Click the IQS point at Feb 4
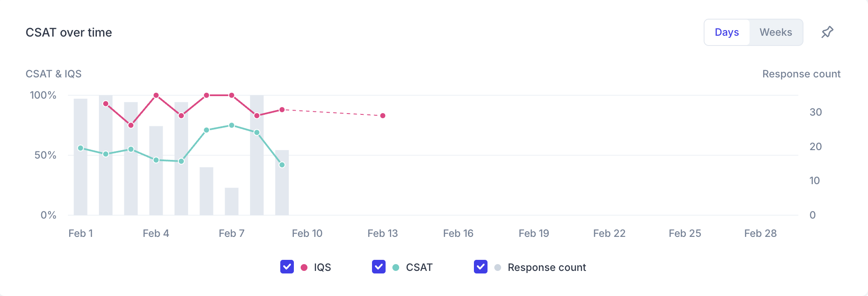The image size is (868, 296). click(x=156, y=95)
